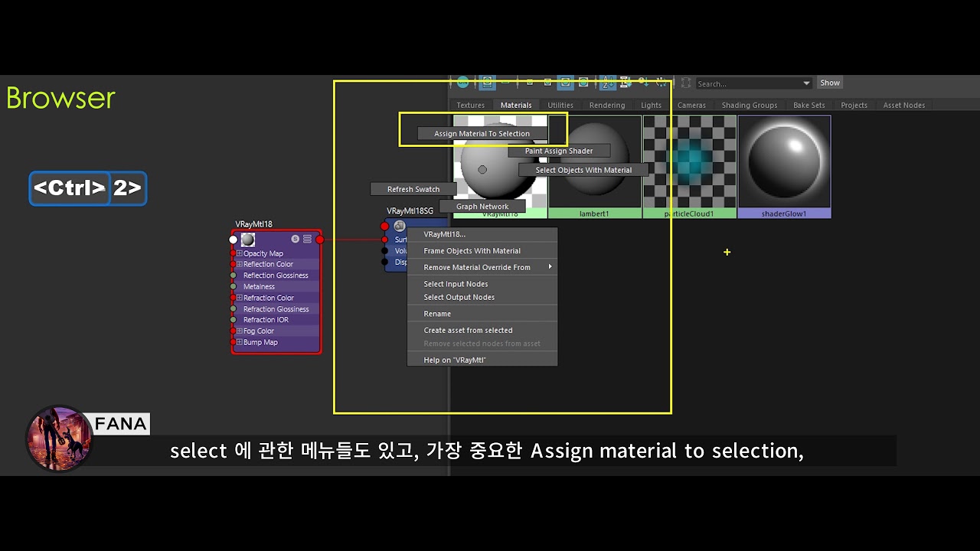Screen dimensions: 980x551
Task: Switch browser to view as list mode
Action: [505, 82]
